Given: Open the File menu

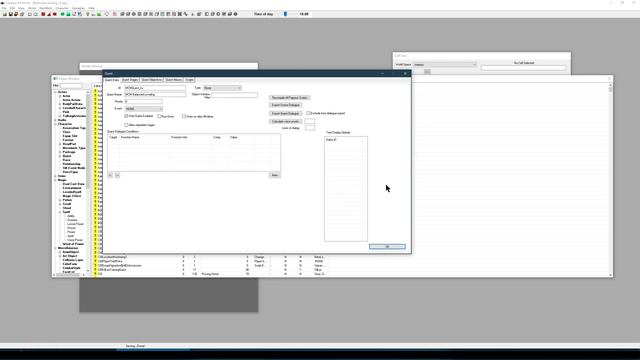Looking at the screenshot, I should click(4, 8).
